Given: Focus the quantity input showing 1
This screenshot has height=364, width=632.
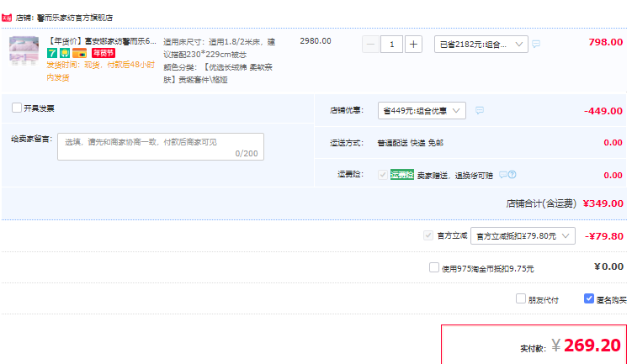Looking at the screenshot, I should coord(391,45).
